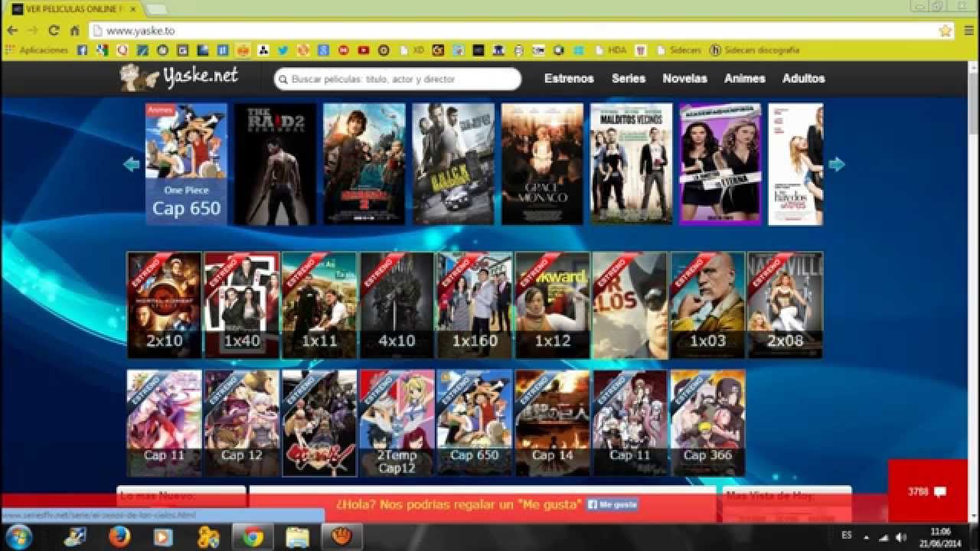Click the Facebook Me gusta button
This screenshot has width=980, height=551.
coord(612,505)
